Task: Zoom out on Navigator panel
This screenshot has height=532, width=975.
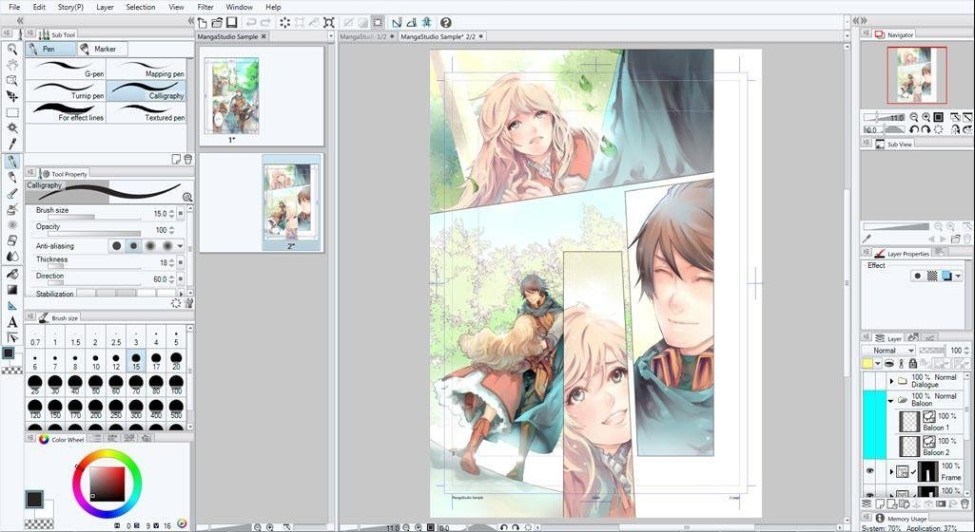Action: [914, 117]
